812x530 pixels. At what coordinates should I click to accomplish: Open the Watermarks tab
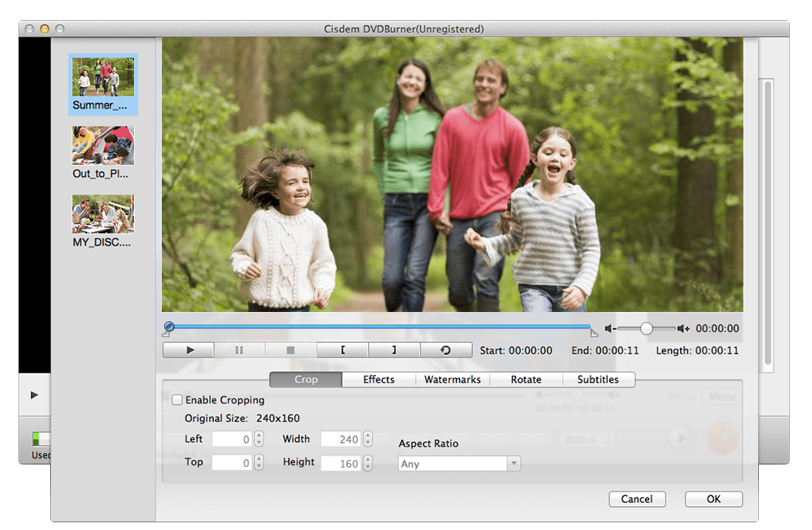pos(452,379)
